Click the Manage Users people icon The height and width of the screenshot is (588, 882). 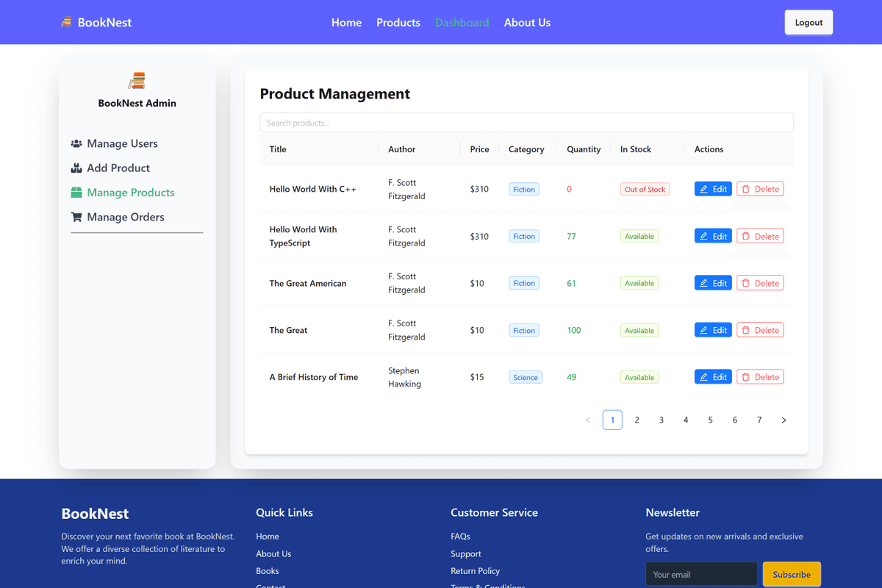tap(76, 144)
